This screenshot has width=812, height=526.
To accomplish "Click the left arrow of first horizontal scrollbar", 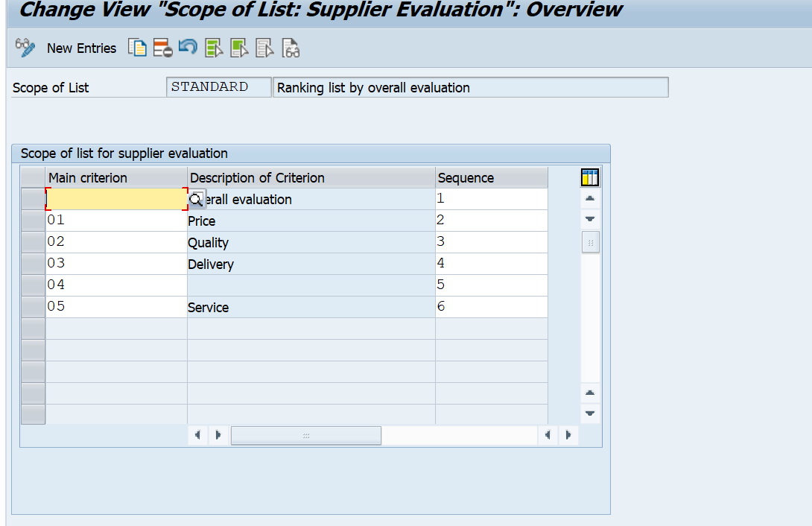I will click(198, 435).
